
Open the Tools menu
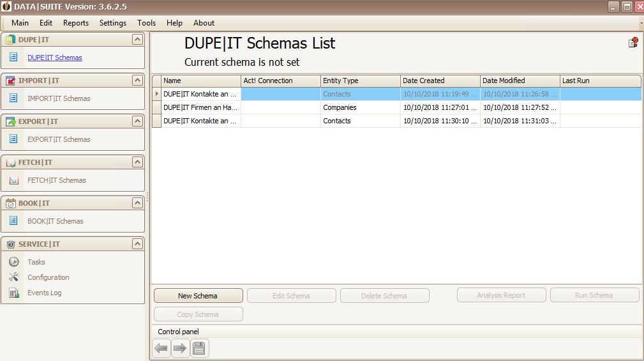pyautogui.click(x=147, y=23)
